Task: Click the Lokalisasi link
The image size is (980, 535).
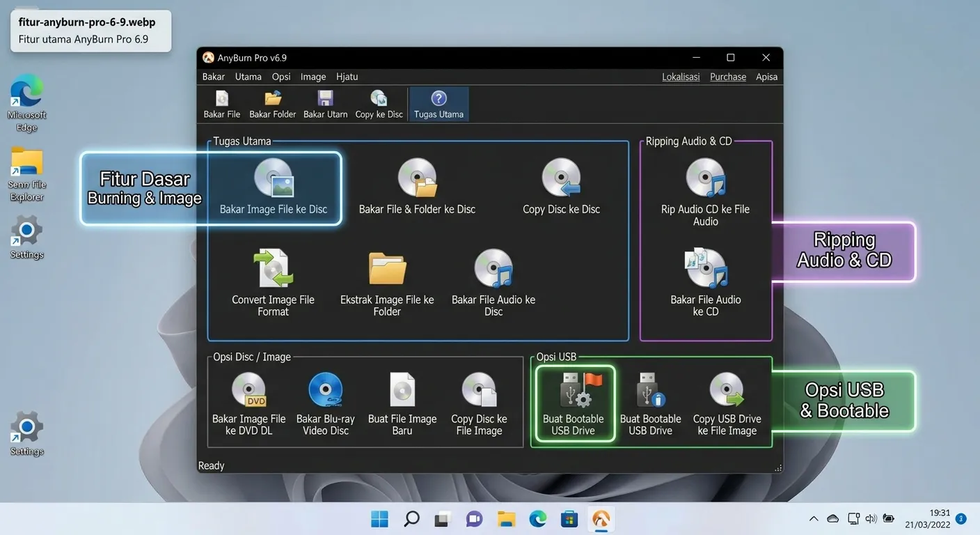Action: (x=681, y=77)
